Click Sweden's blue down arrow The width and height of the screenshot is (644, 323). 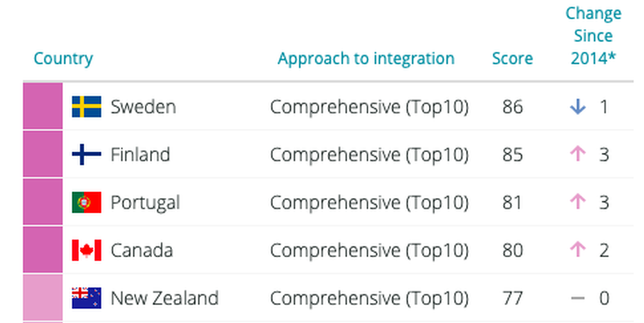click(x=578, y=107)
